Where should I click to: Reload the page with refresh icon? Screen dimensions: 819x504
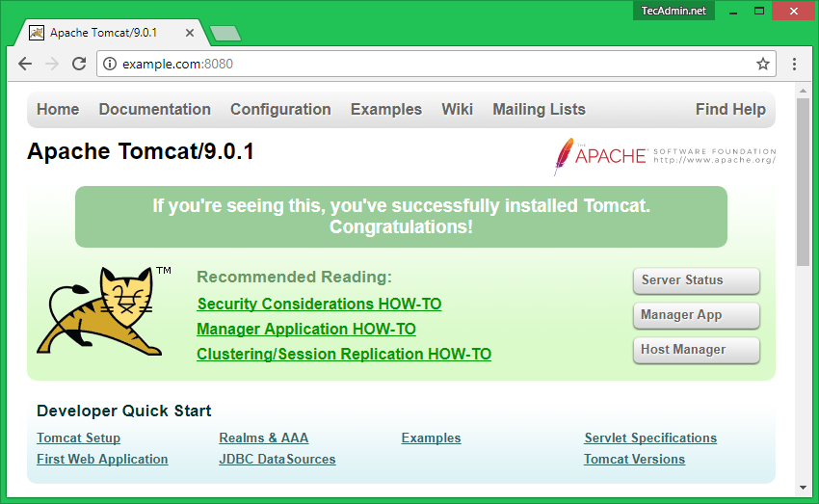79,64
